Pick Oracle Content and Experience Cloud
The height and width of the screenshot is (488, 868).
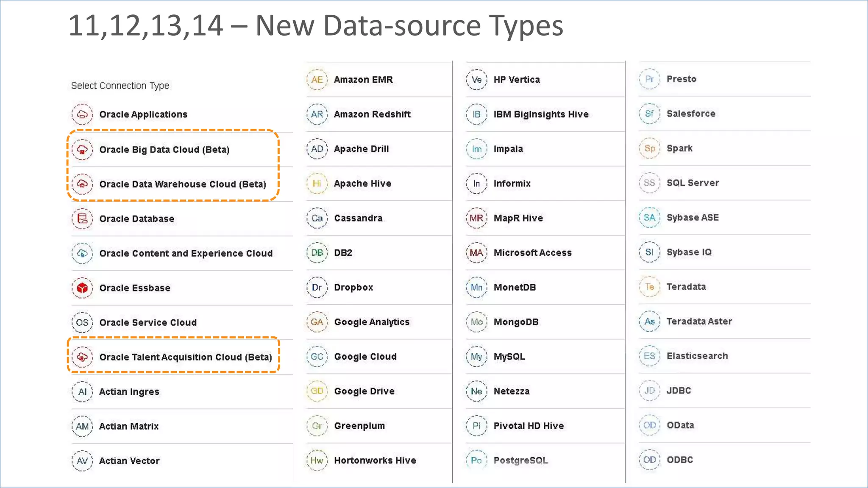(186, 253)
